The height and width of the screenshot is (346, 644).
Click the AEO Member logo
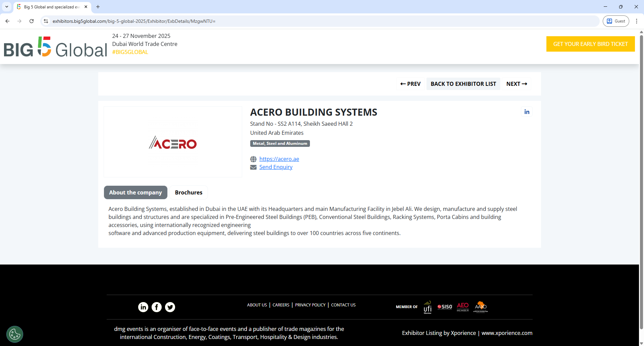pos(463,307)
